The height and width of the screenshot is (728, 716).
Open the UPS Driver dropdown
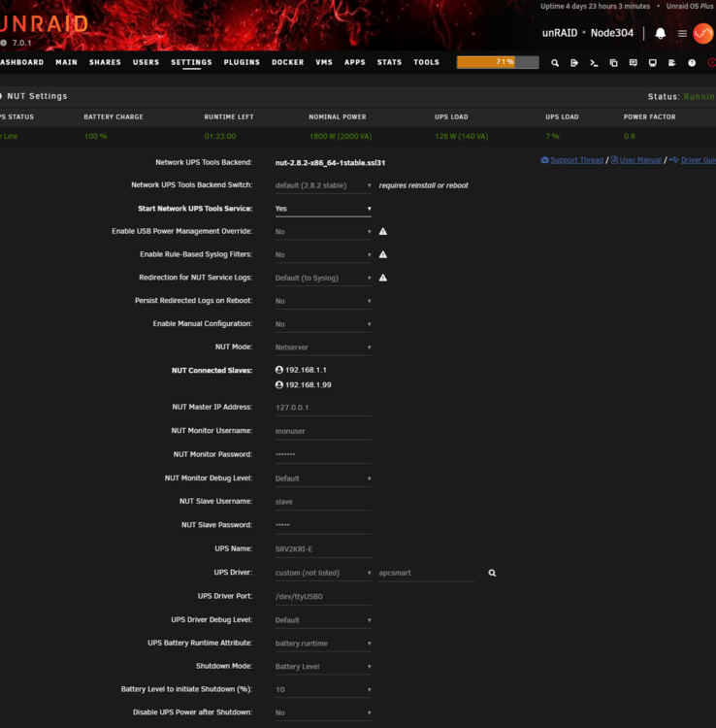point(323,573)
